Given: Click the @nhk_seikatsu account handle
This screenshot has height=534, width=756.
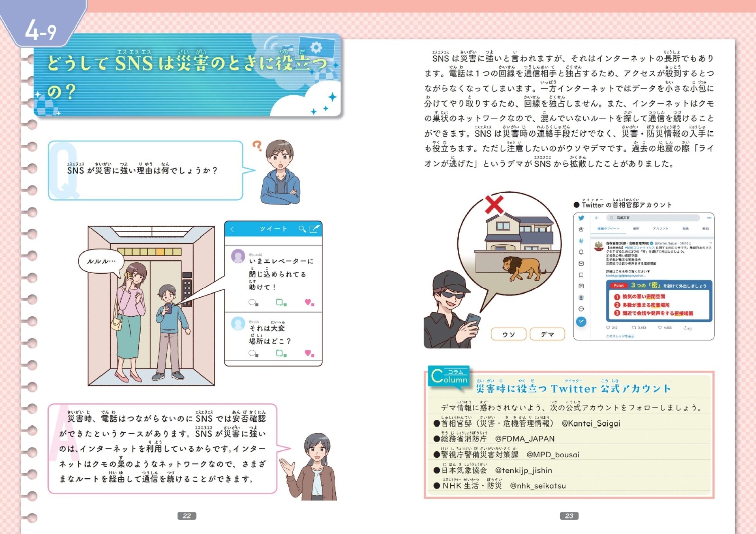Looking at the screenshot, I should [538, 486].
